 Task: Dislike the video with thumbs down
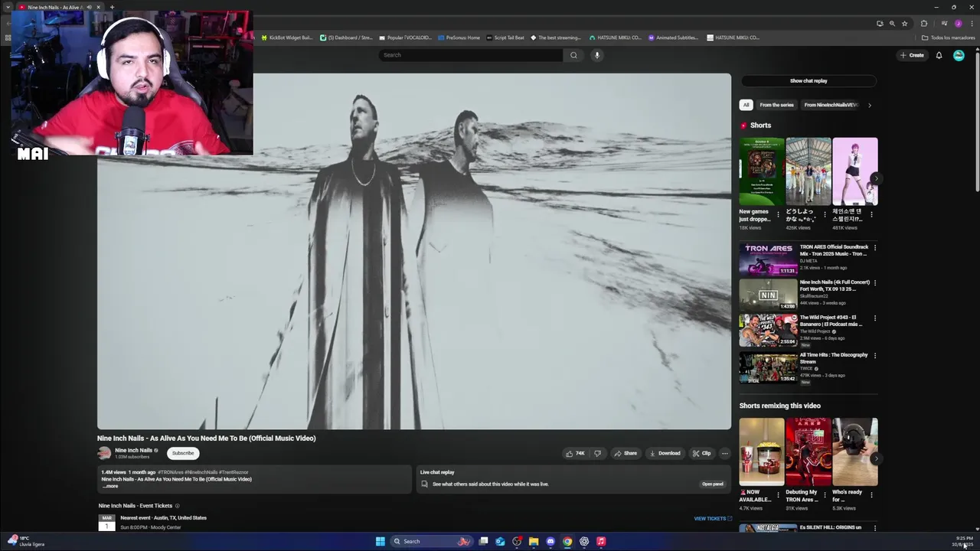[598, 453]
